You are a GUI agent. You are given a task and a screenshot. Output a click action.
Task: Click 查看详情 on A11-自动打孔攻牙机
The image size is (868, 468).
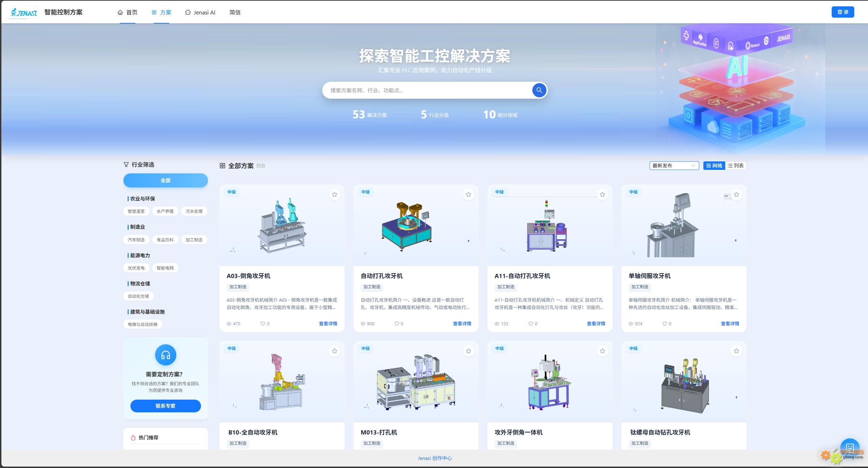tap(595, 324)
